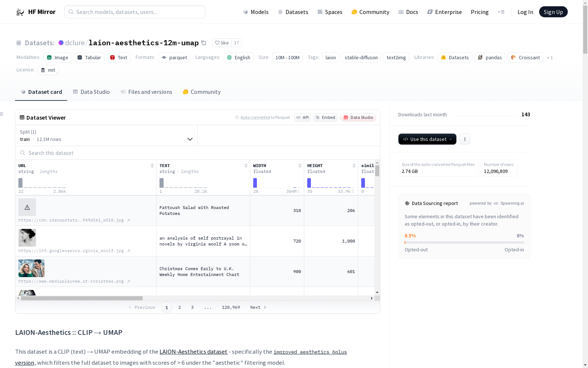Image resolution: width=588 pixels, height=368 pixels.
Task: Open the Use this dataset dropdown
Action: 427,139
